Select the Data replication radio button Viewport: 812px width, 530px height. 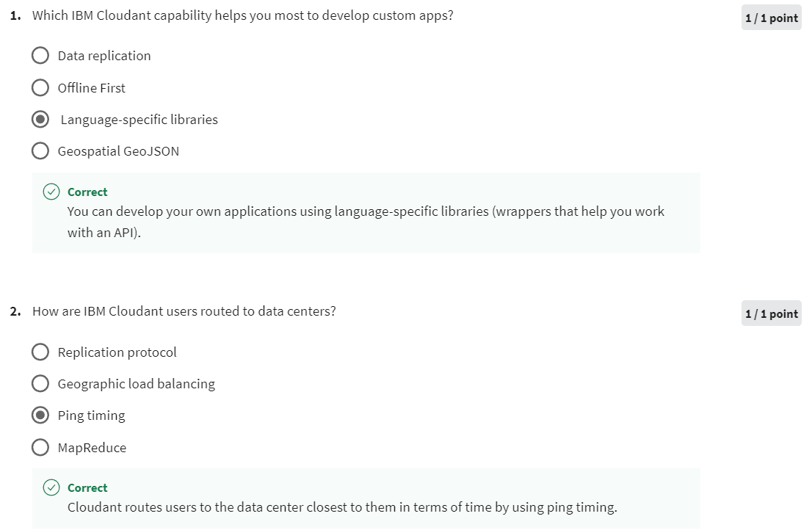coord(40,55)
